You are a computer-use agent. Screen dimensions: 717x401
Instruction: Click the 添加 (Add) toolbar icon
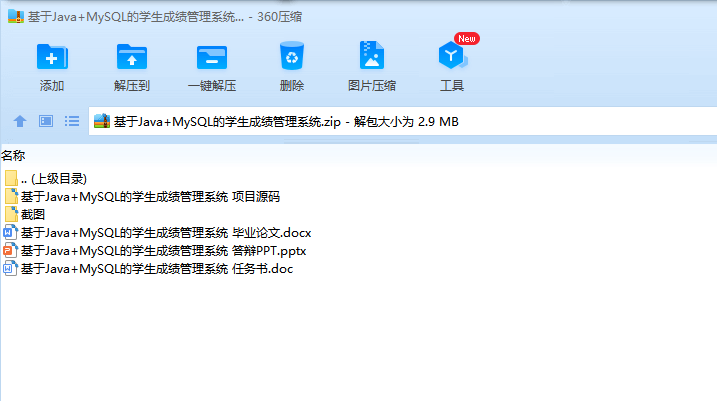pos(52,57)
